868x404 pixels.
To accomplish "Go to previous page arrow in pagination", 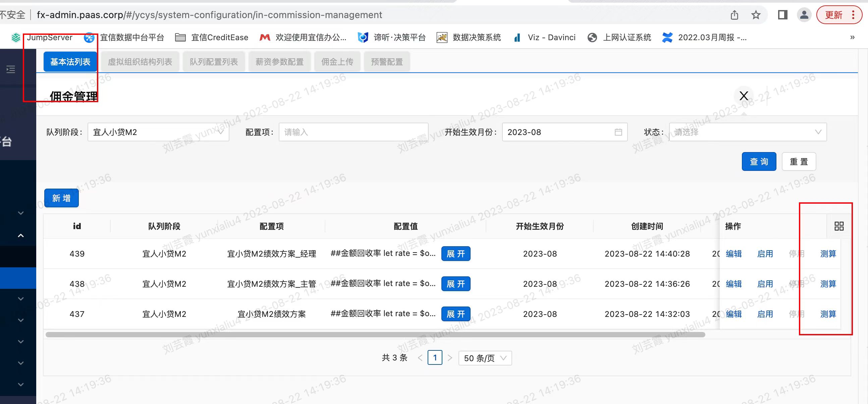I will [x=420, y=358].
